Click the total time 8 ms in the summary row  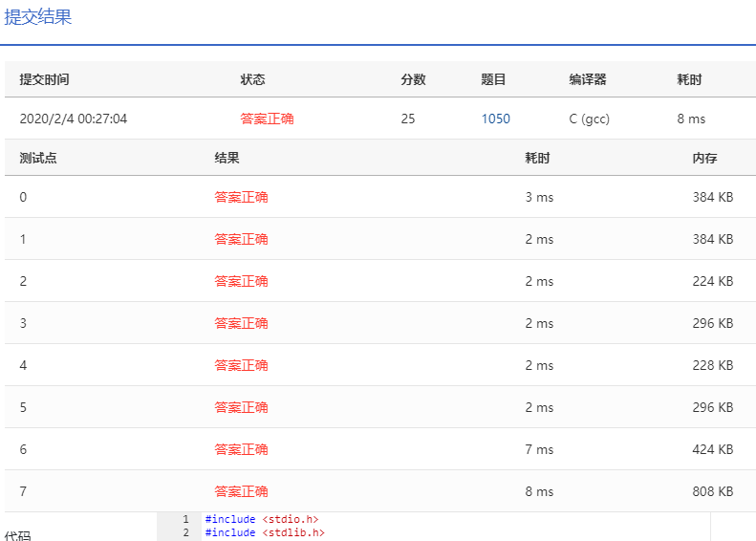(x=691, y=119)
